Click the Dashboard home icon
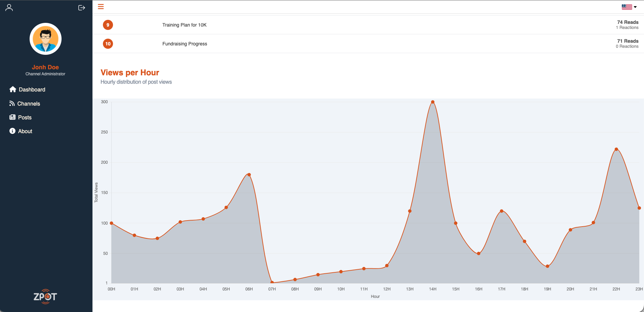This screenshot has height=312, width=644. click(x=13, y=89)
